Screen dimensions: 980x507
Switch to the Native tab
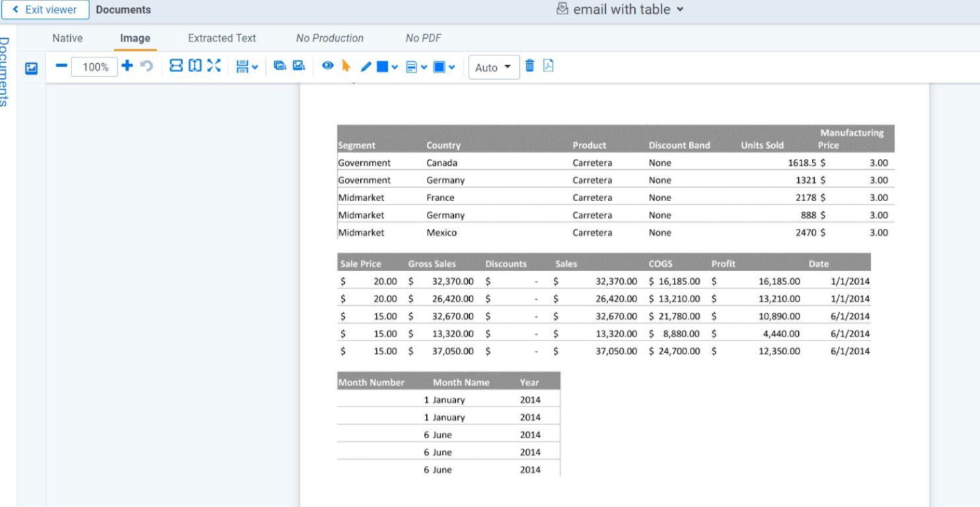[x=67, y=38]
